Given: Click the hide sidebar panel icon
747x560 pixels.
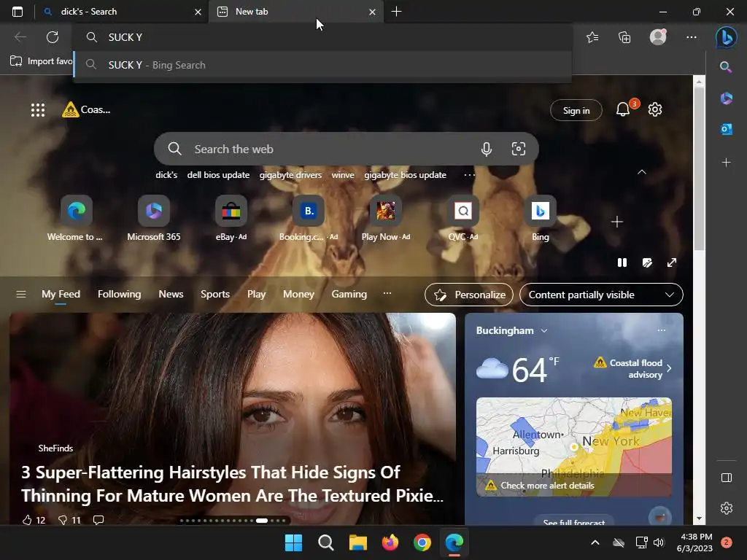Looking at the screenshot, I should point(727,478).
